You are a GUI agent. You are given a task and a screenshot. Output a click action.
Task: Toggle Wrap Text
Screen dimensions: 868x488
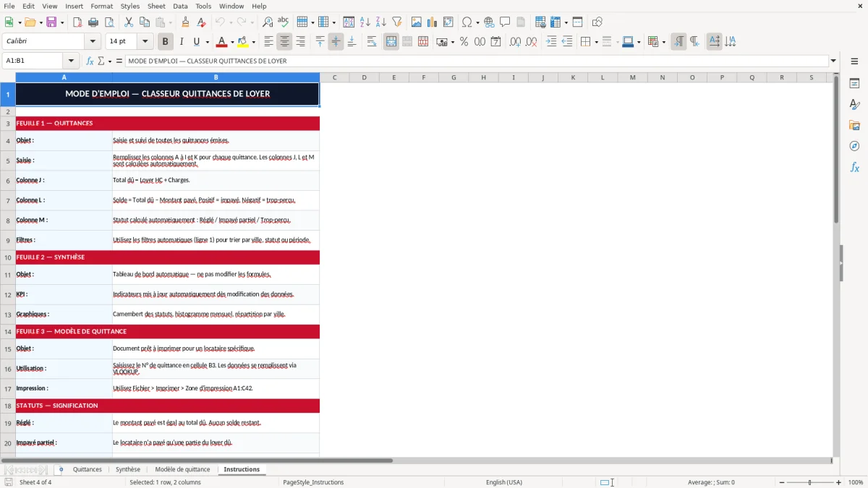371,42
